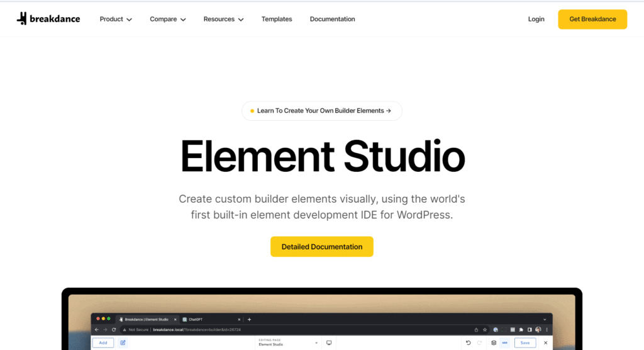Expand the Resources dropdown menu
This screenshot has width=644, height=350.
(223, 19)
